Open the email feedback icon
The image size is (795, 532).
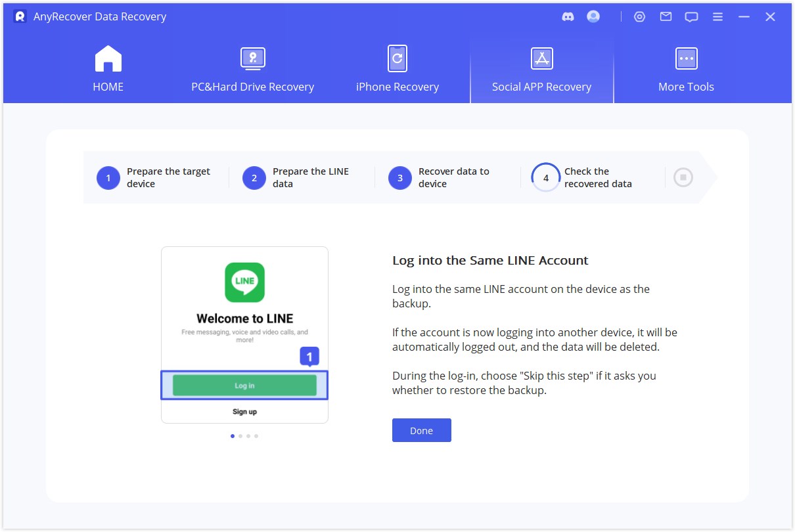(665, 16)
